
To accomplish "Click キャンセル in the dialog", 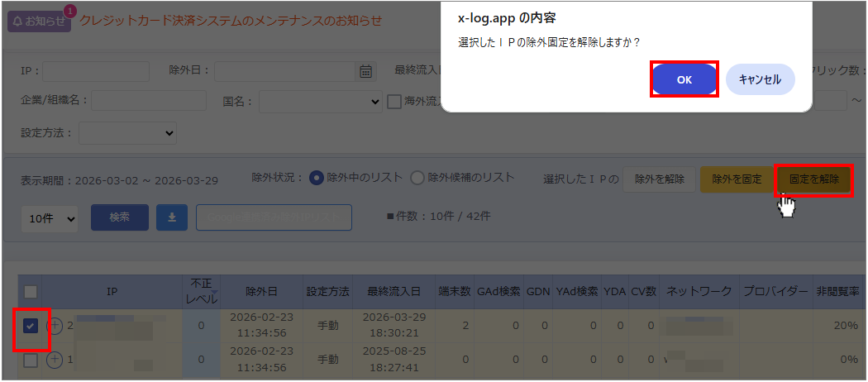I will (760, 79).
